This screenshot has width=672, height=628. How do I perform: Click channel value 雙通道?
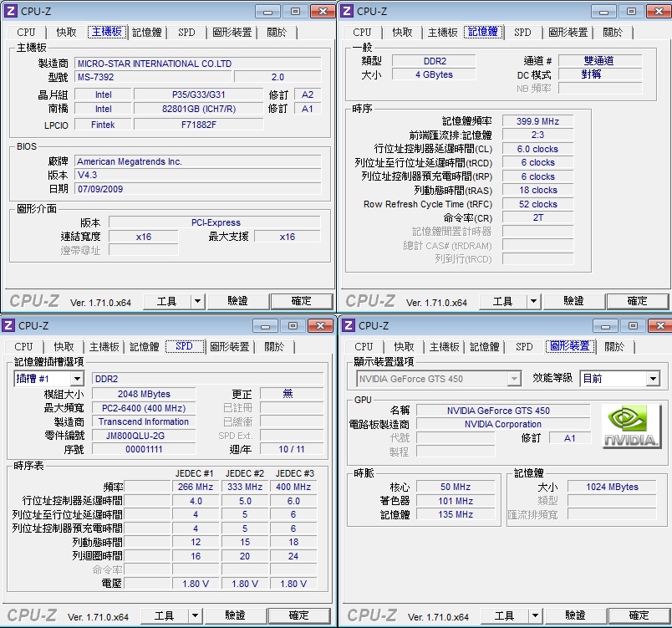tap(599, 61)
